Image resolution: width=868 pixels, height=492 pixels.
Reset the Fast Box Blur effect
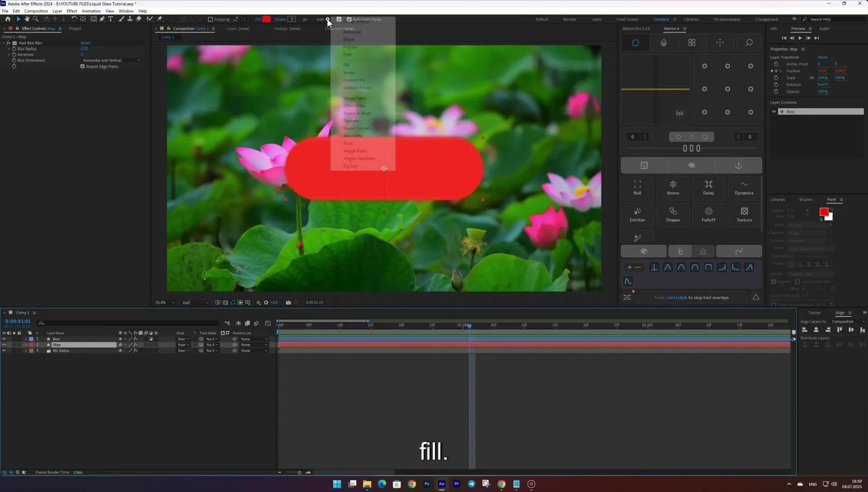click(85, 43)
